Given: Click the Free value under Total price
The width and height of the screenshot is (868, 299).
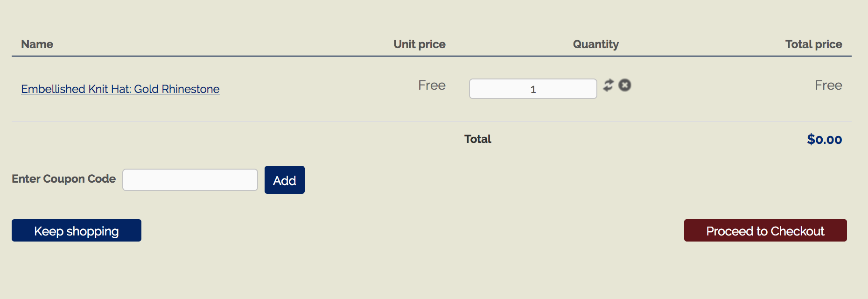Looking at the screenshot, I should point(828,85).
